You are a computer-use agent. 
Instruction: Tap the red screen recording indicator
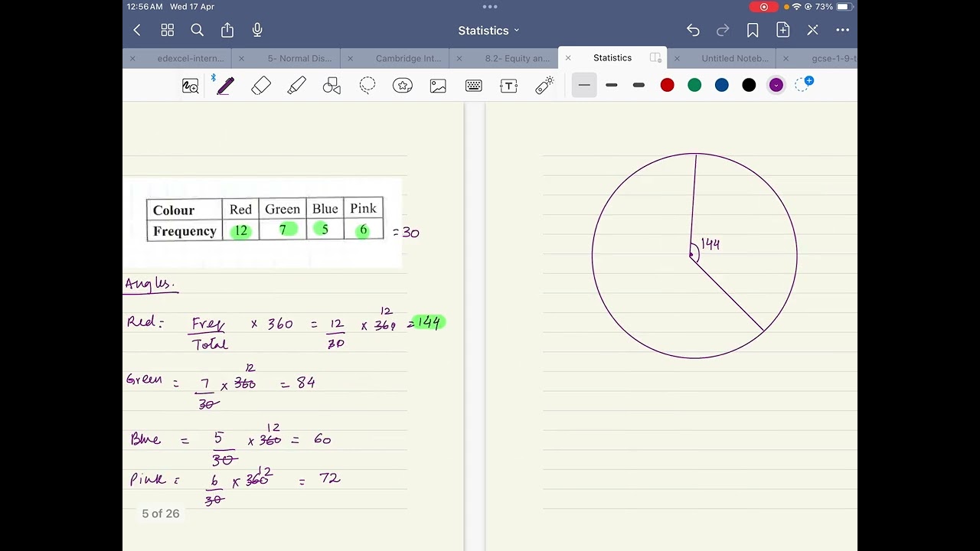click(763, 7)
